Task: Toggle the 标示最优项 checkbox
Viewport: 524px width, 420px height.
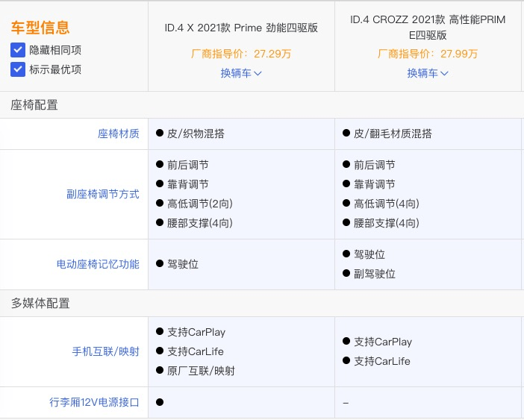Action: click(18, 69)
